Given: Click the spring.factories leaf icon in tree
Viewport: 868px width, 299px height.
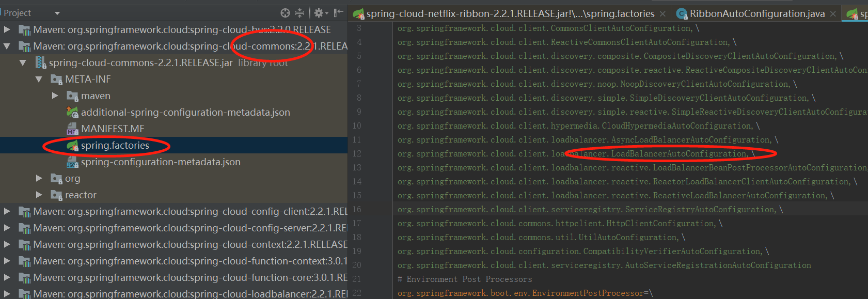Looking at the screenshot, I should (x=73, y=145).
